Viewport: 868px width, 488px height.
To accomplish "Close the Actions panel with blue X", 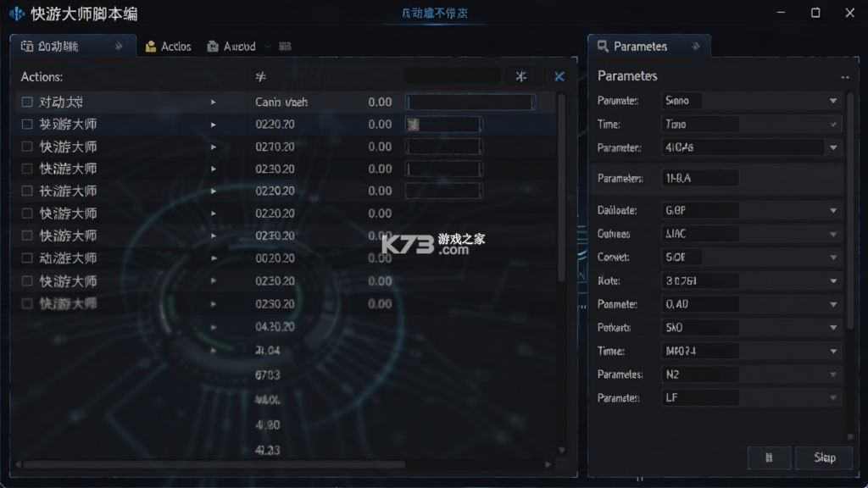I will pos(559,76).
